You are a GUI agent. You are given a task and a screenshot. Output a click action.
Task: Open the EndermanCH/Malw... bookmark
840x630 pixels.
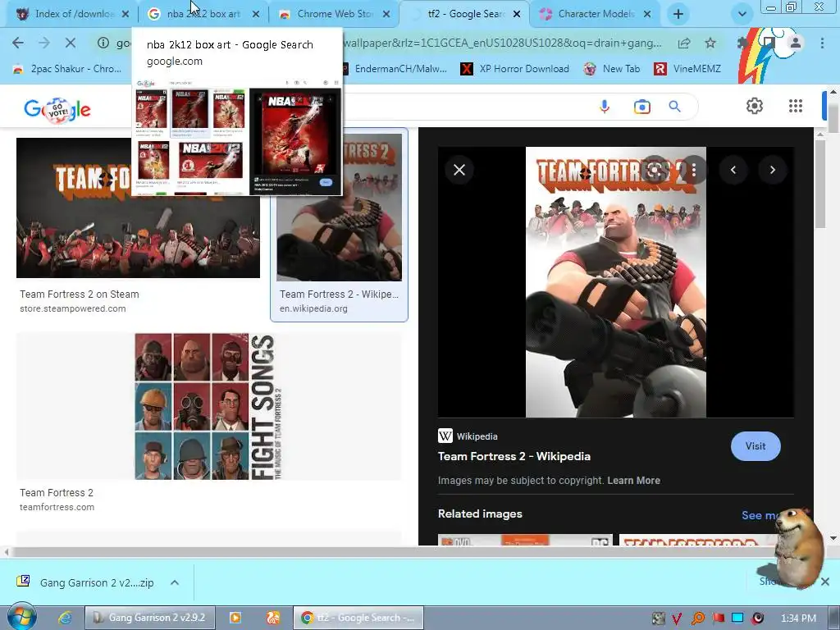point(395,69)
